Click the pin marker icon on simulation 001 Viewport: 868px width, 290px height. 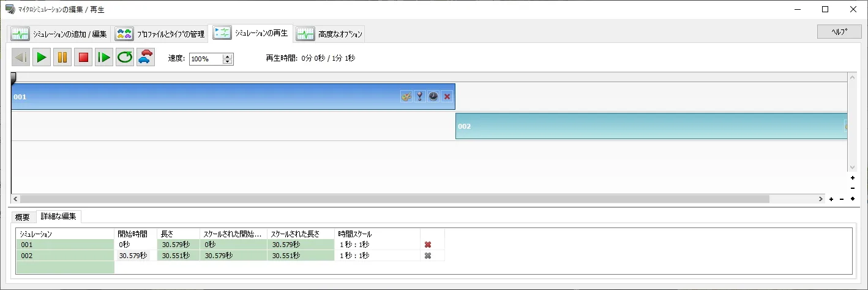(419, 96)
